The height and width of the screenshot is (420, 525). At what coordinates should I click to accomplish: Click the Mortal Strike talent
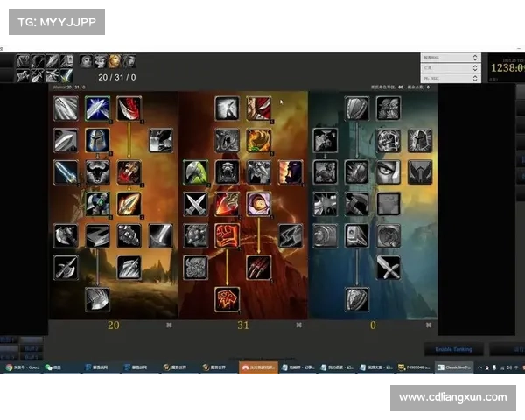(97, 299)
